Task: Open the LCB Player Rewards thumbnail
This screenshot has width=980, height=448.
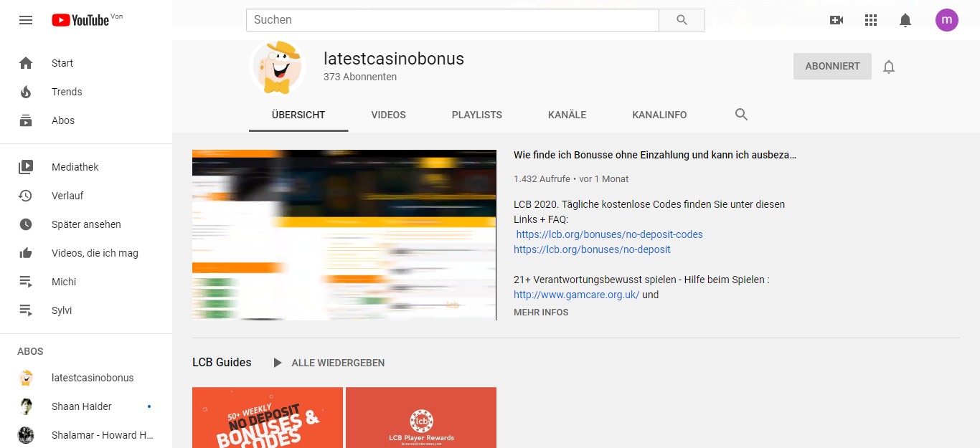Action: tap(421, 417)
